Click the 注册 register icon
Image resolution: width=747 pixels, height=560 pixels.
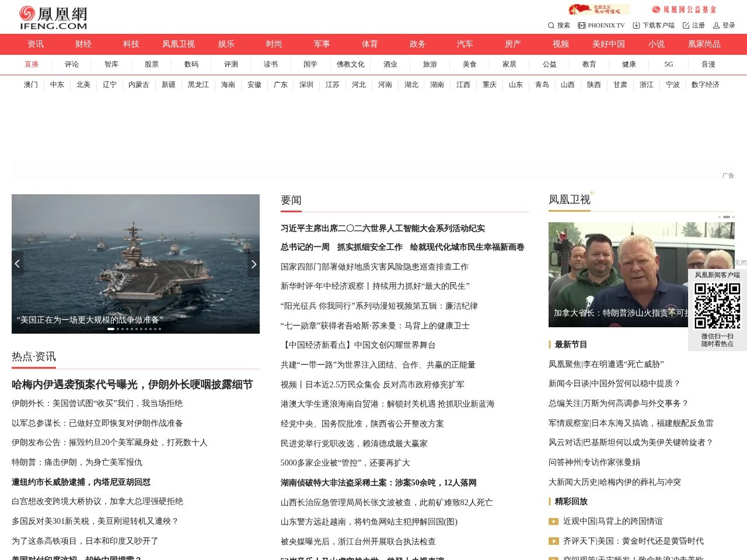coord(686,25)
